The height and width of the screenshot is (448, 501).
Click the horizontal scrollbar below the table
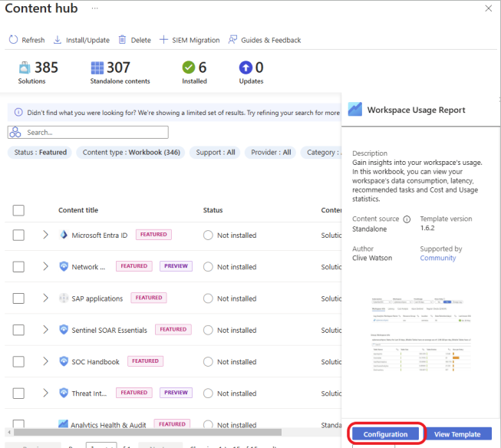(147, 433)
